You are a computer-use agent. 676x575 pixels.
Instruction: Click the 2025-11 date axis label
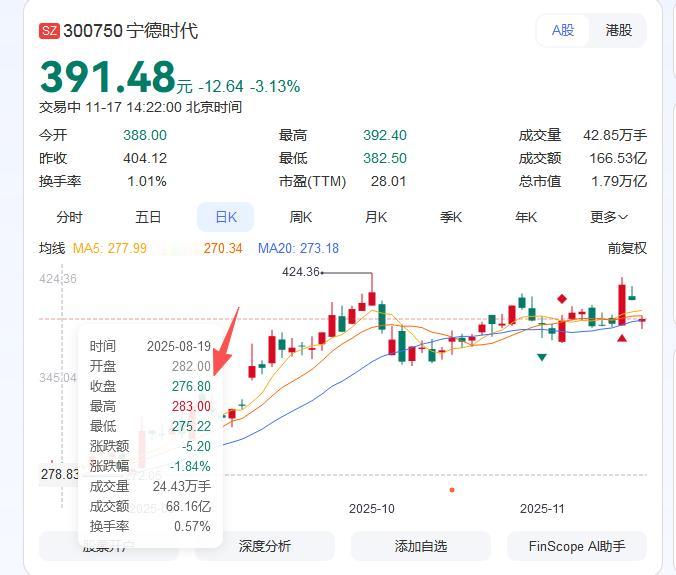tap(542, 509)
